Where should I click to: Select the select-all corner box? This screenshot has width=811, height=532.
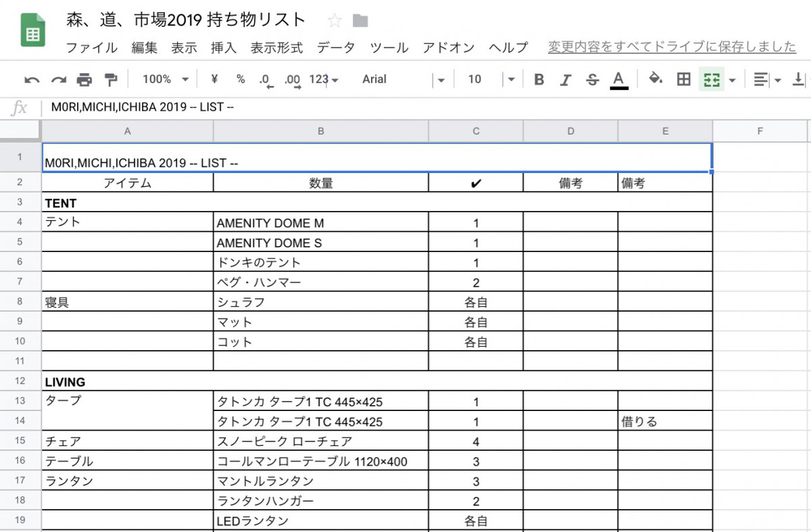tap(20, 131)
